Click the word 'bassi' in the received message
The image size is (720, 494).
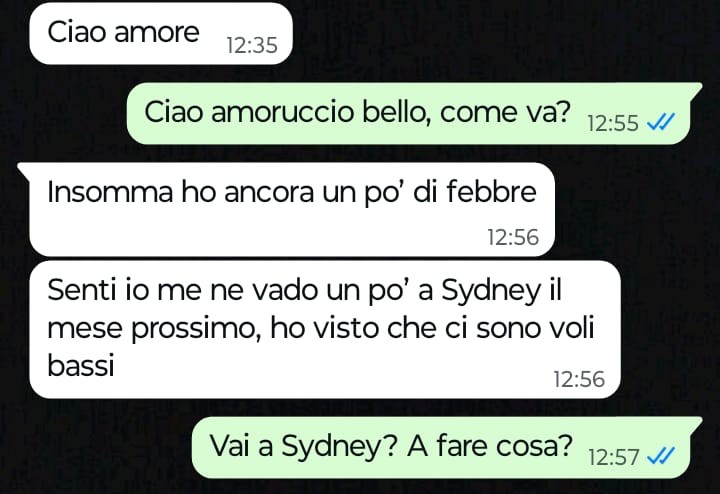tap(81, 365)
